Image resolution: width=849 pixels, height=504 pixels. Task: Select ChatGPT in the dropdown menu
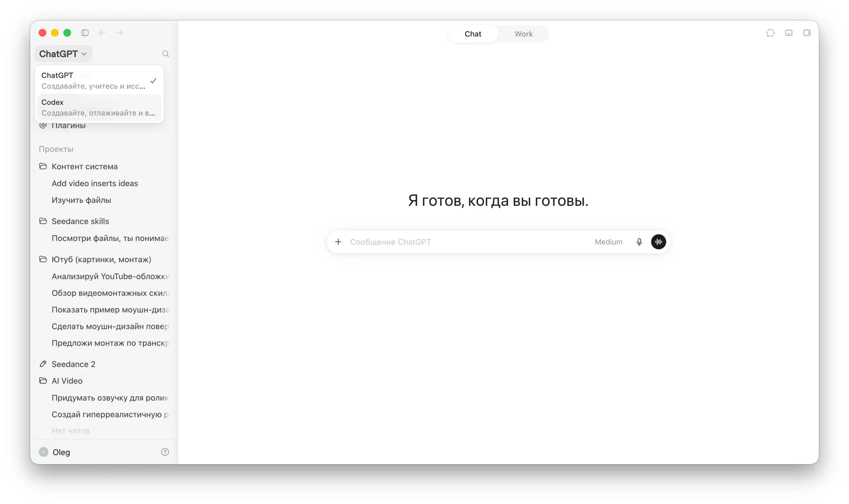pyautogui.click(x=99, y=81)
